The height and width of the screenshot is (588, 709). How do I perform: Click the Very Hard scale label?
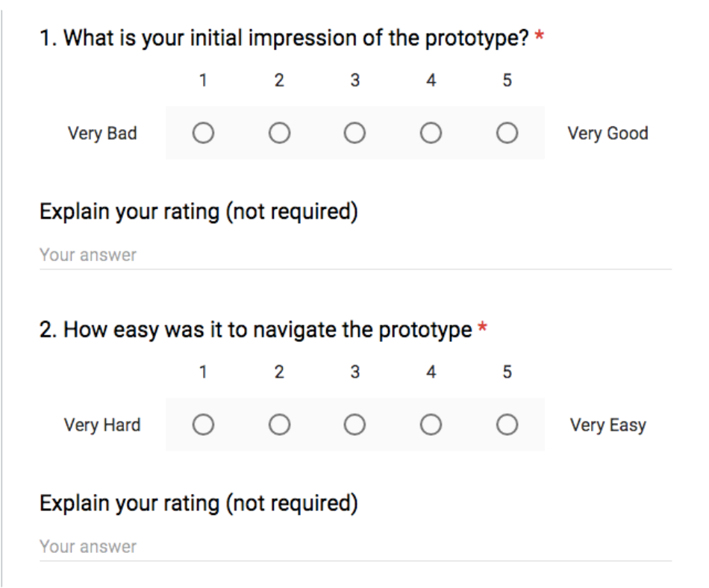[102, 425]
